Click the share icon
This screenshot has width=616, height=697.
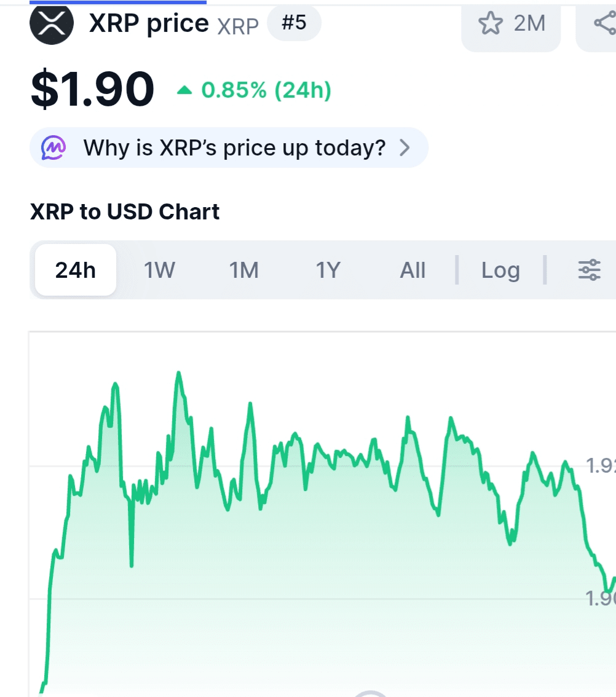[604, 23]
